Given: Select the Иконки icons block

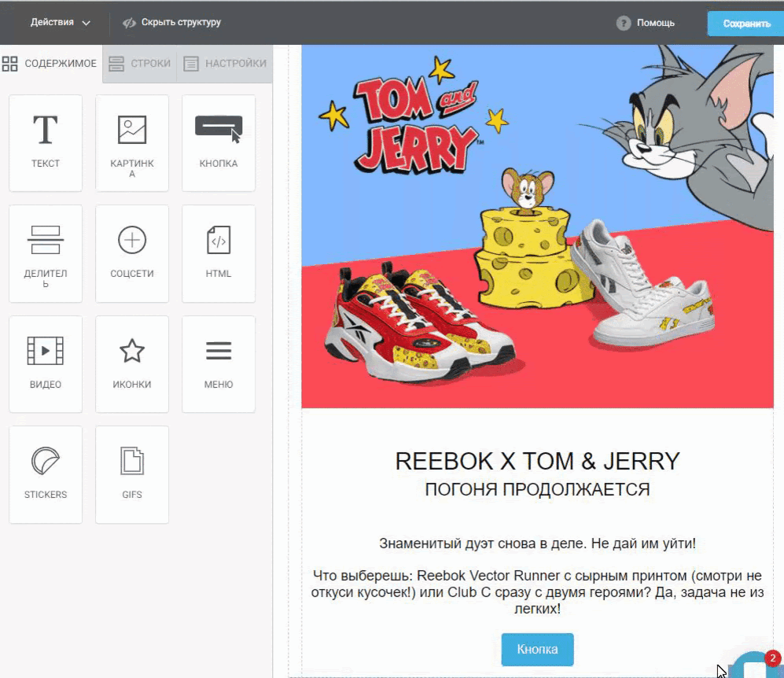Looking at the screenshot, I should 132,364.
